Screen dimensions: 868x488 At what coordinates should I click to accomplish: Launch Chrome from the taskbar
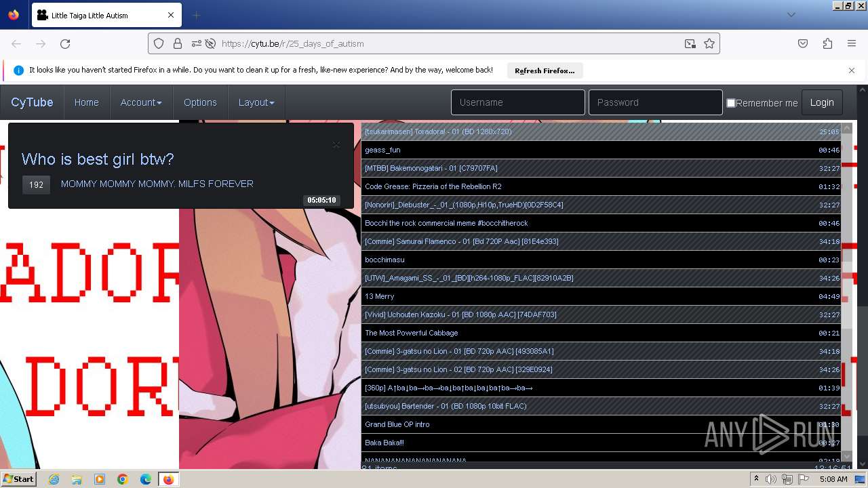pos(123,479)
